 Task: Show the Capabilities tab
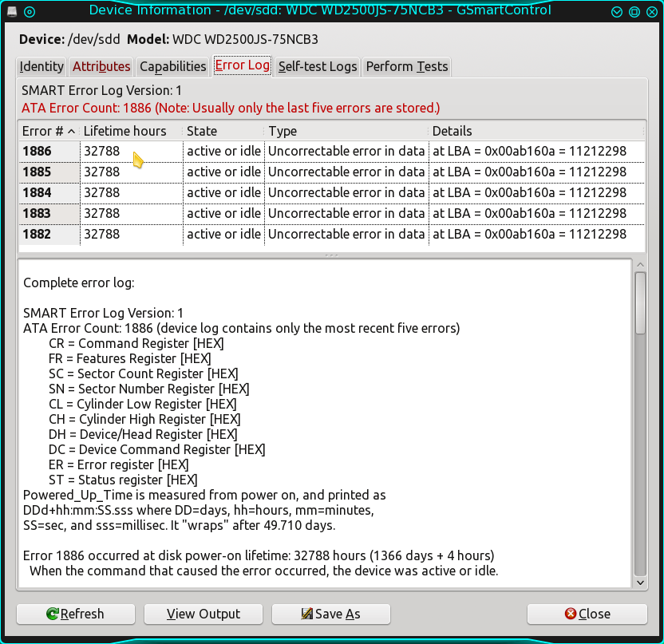tap(172, 66)
